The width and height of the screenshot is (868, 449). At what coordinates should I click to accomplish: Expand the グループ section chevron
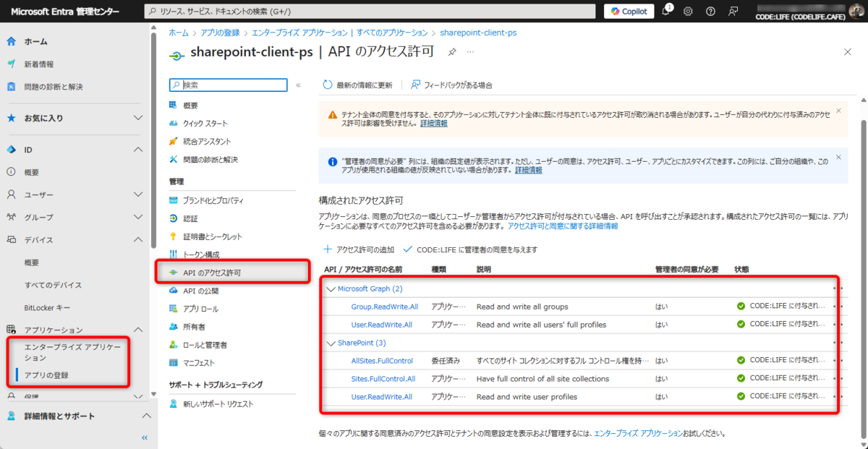(138, 217)
